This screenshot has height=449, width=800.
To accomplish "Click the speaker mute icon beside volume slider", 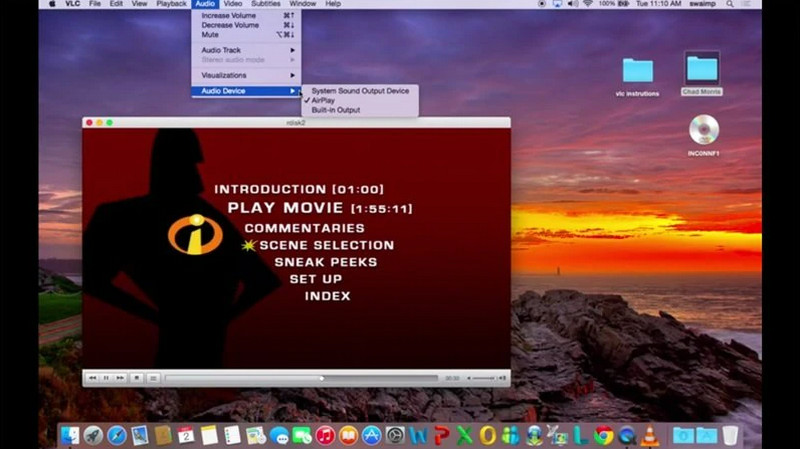I will pos(468,378).
